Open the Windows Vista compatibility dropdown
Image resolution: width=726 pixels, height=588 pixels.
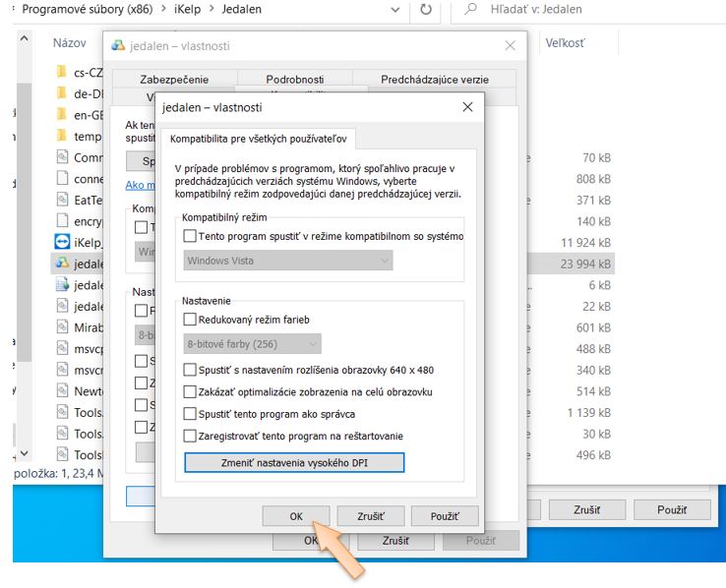tap(287, 261)
